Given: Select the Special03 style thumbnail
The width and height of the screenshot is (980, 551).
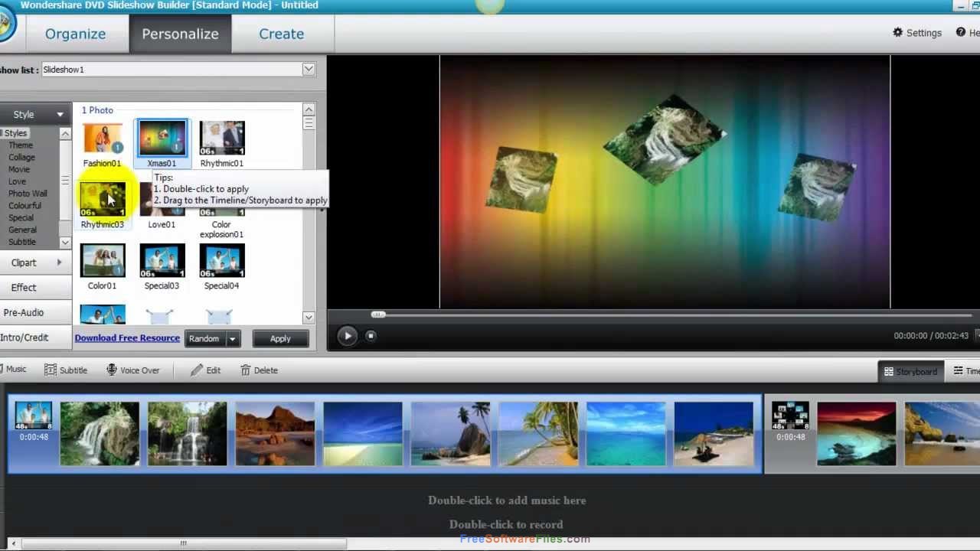Looking at the screenshot, I should pyautogui.click(x=162, y=262).
